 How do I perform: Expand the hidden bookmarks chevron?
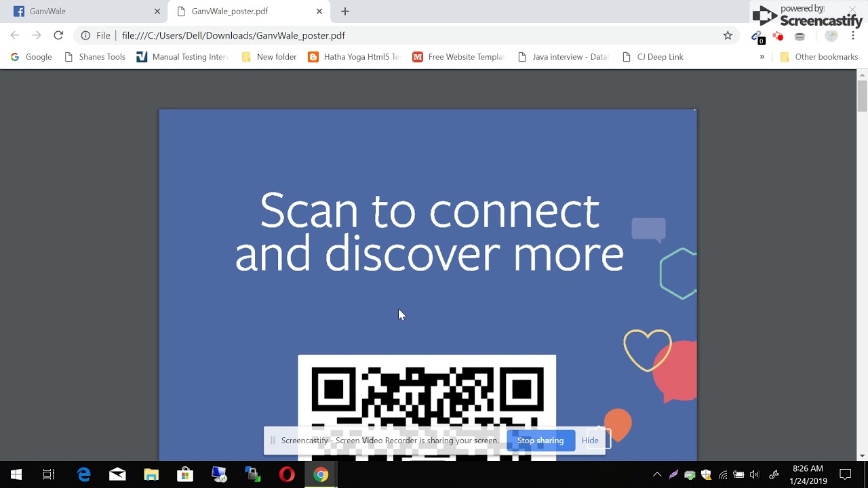point(762,57)
